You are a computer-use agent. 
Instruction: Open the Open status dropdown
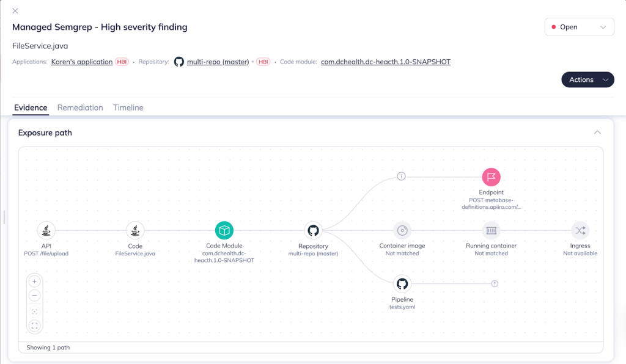pyautogui.click(x=579, y=27)
